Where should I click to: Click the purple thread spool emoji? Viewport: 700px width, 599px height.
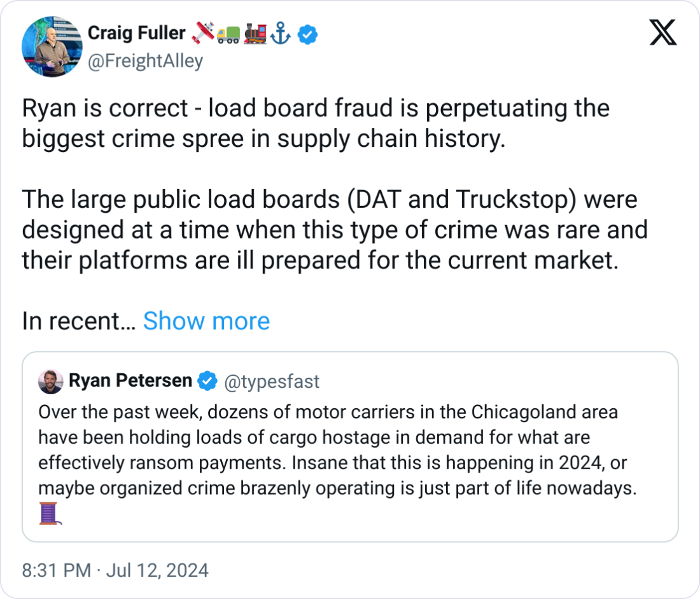click(49, 513)
